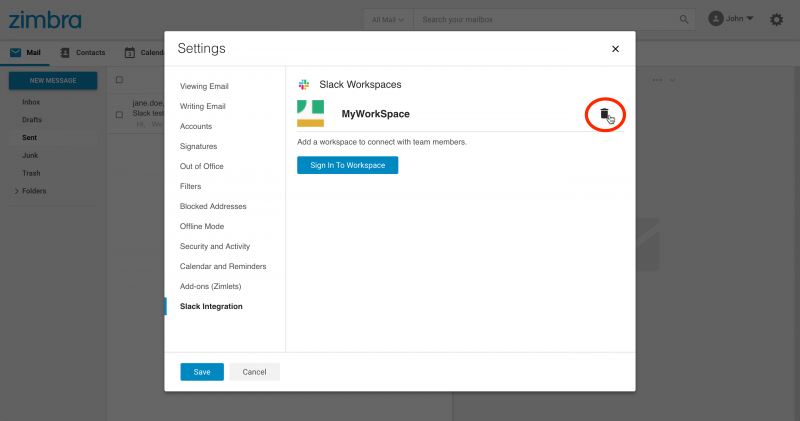Tick the select-all messages checkbox
The image size is (800, 421).
(x=119, y=80)
